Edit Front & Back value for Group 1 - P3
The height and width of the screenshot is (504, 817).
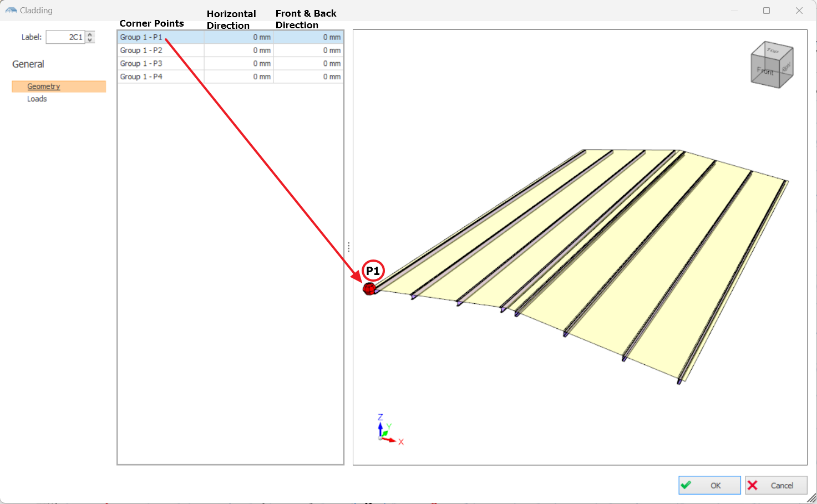308,64
